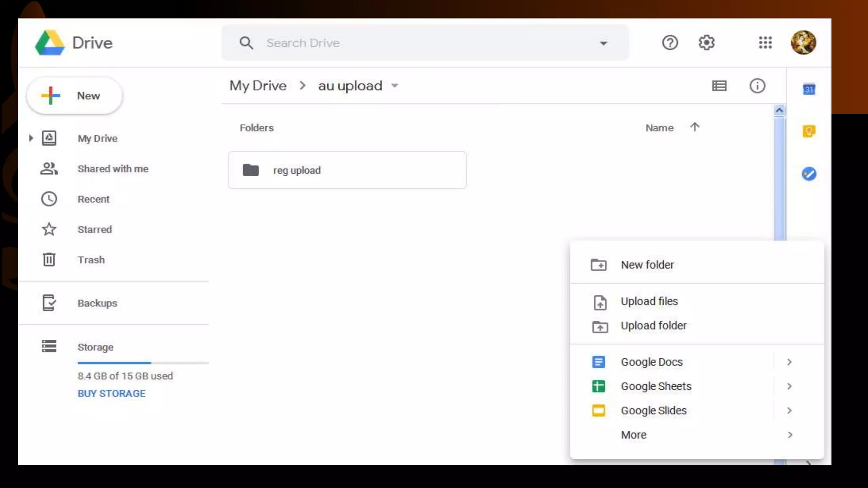This screenshot has width=868, height=488.
Task: Click the storage usage progress bar
Action: point(143,363)
